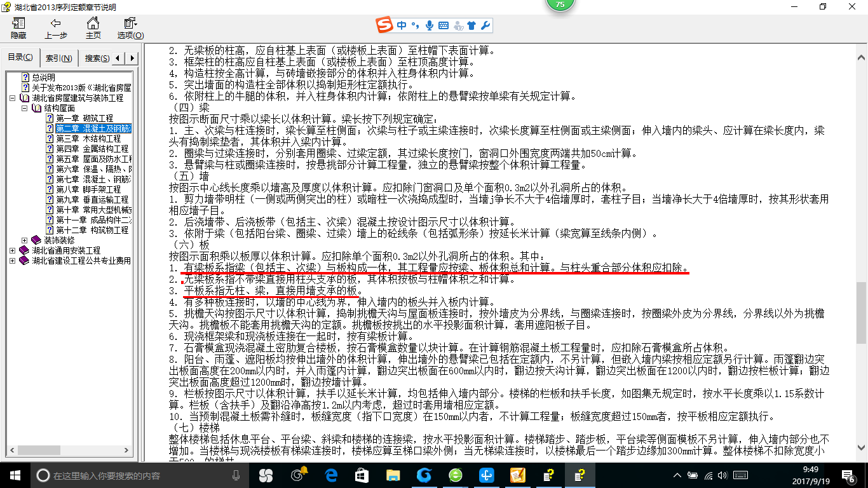Toggle the Sogou punctuation mode icon
The image size is (868, 488).
[x=416, y=26]
